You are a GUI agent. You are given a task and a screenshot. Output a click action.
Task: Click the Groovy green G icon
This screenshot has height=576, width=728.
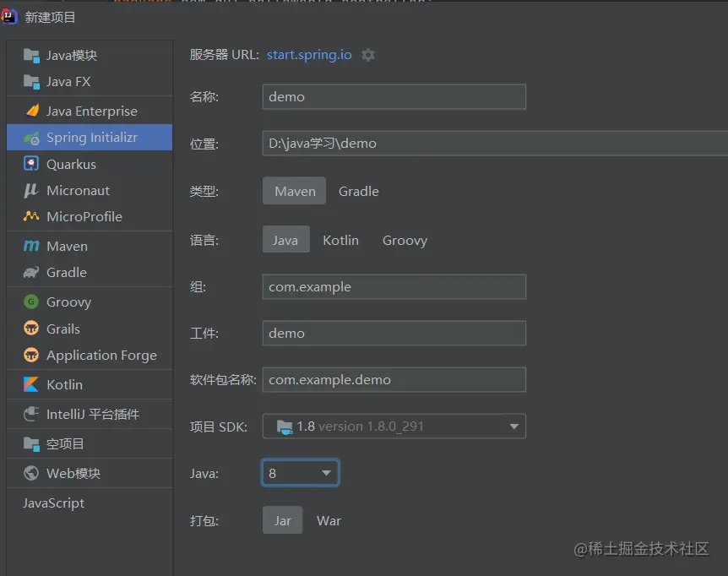point(31,302)
